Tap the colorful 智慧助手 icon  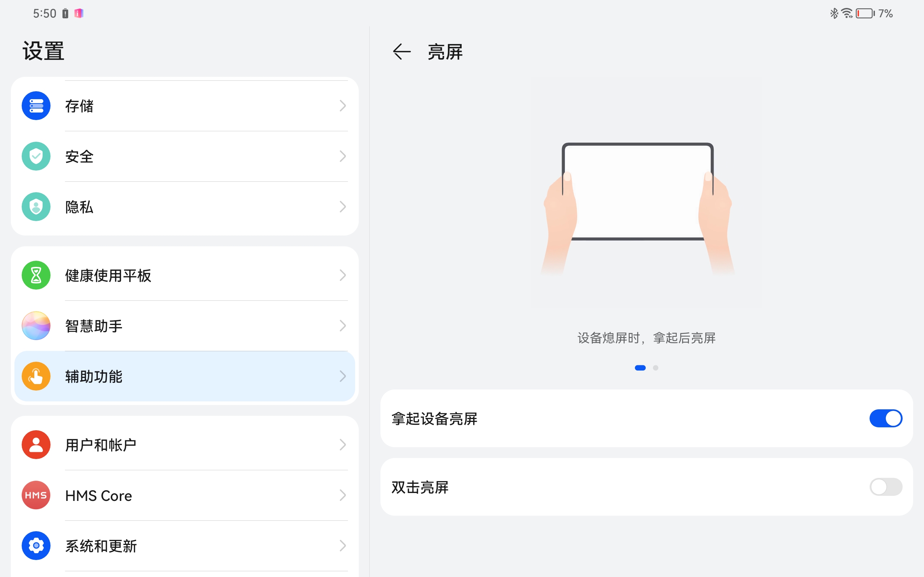[36, 326]
